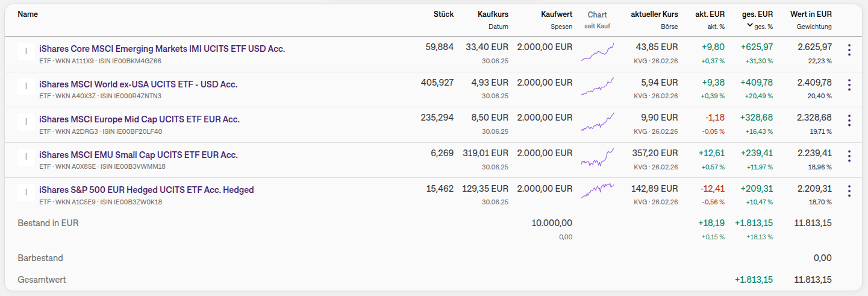Open sparkline chart for Emerging Markets IMI ETF
The width and height of the screenshot is (868, 296).
[598, 52]
